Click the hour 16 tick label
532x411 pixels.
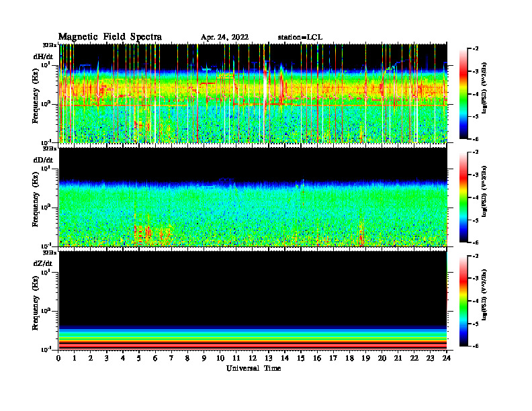pos(317,358)
